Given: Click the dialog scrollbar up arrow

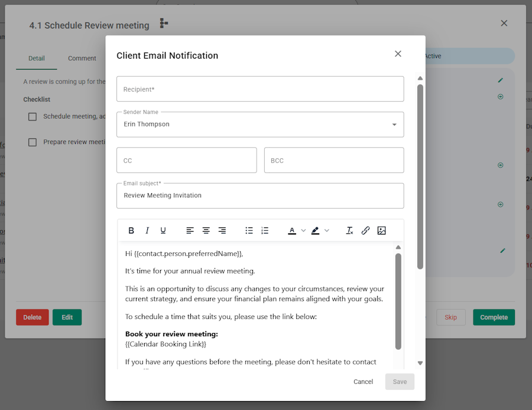Looking at the screenshot, I should [420, 78].
